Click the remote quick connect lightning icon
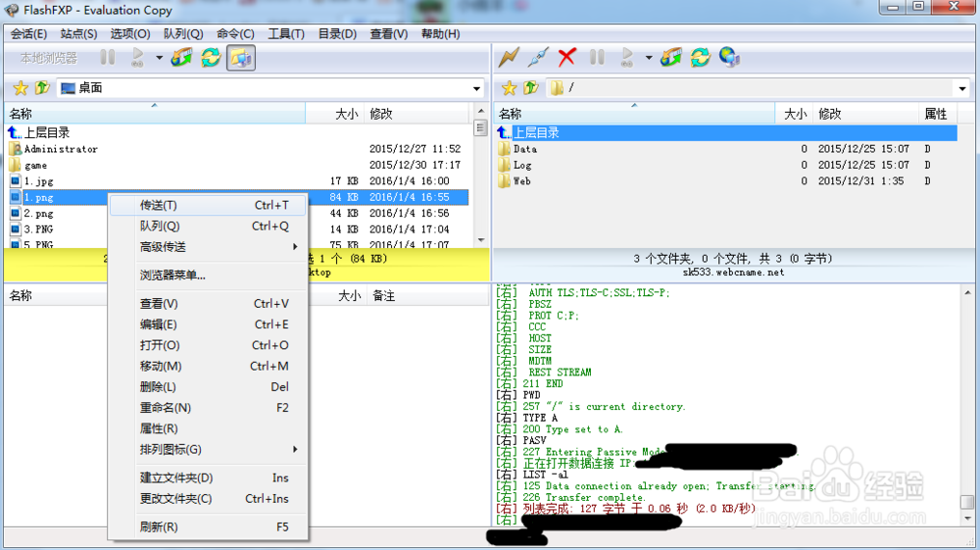Image resolution: width=980 pixels, height=550 pixels. coord(508,58)
